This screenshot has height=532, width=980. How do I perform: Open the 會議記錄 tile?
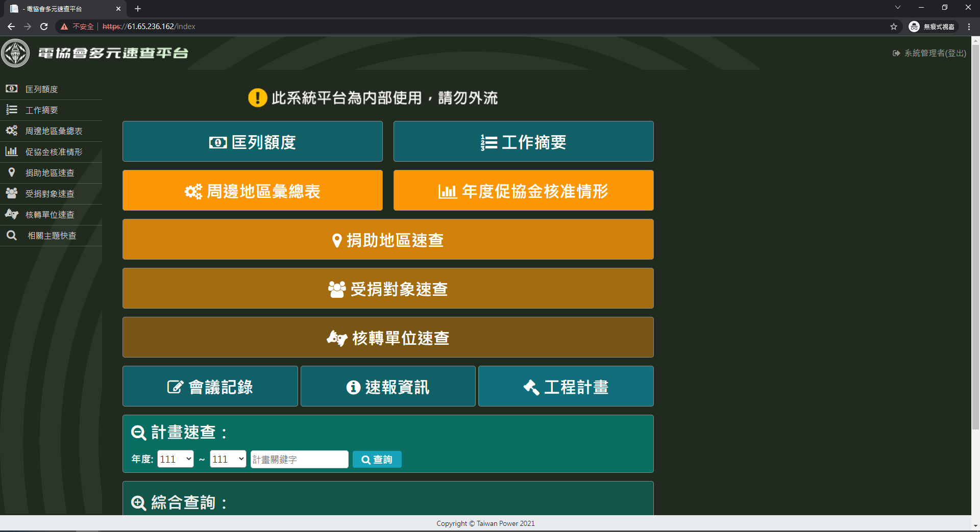click(x=210, y=386)
